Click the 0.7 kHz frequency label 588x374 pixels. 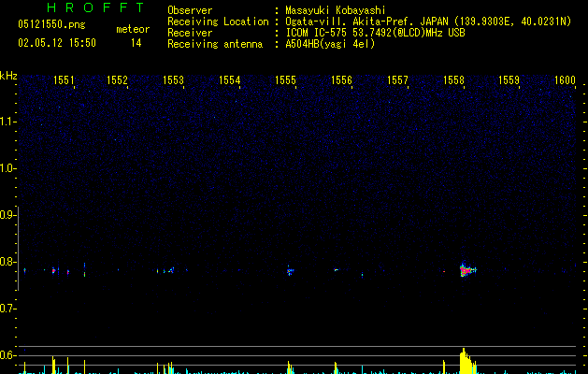point(7,309)
